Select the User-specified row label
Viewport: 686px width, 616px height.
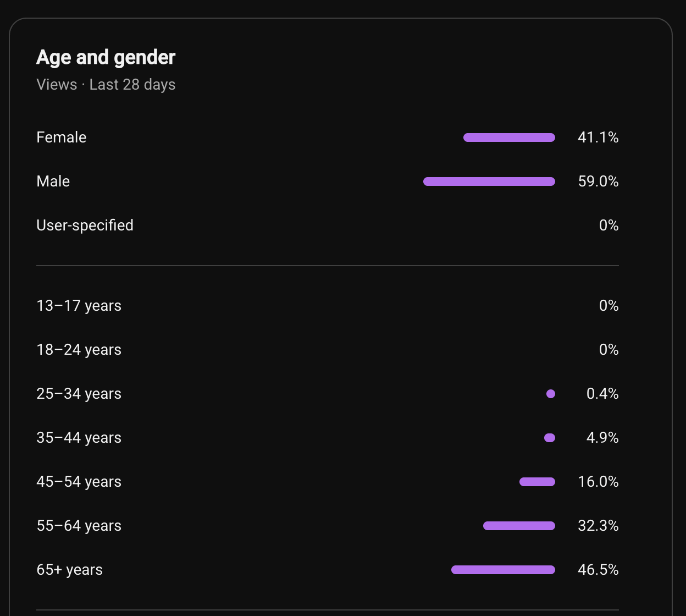(x=85, y=226)
